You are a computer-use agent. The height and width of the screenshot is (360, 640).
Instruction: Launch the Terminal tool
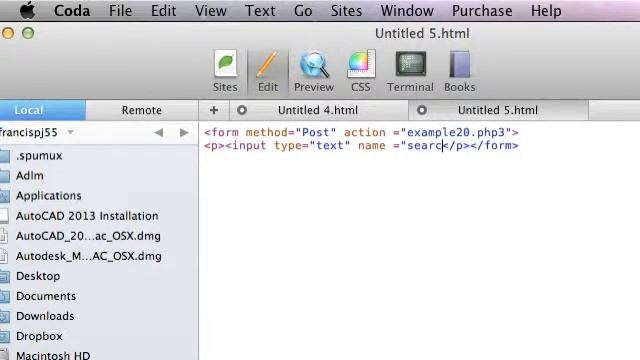coord(410,71)
